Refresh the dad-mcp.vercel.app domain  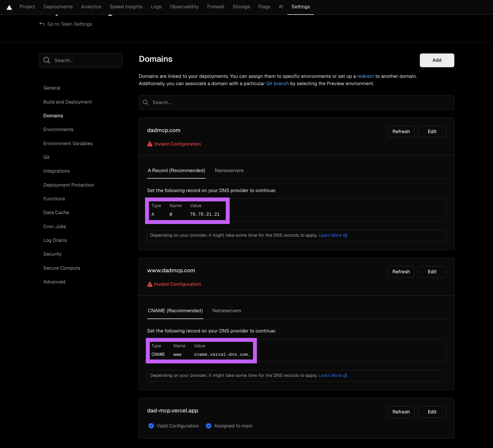401,412
